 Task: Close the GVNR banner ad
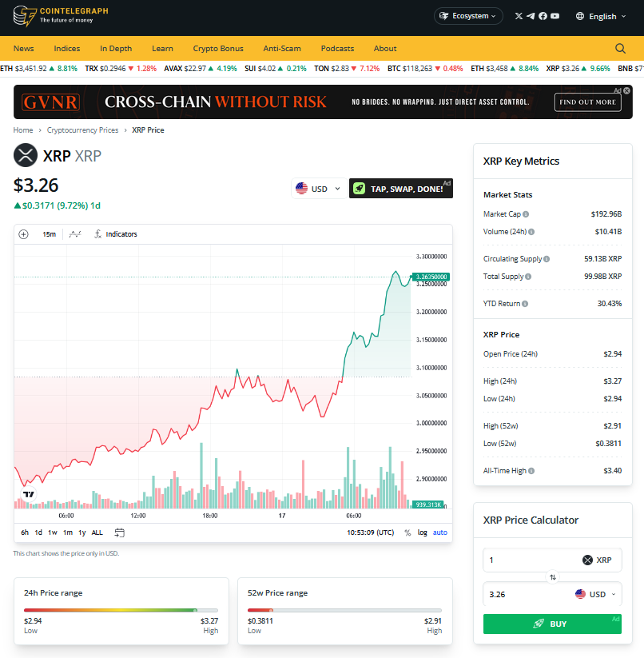[626, 90]
